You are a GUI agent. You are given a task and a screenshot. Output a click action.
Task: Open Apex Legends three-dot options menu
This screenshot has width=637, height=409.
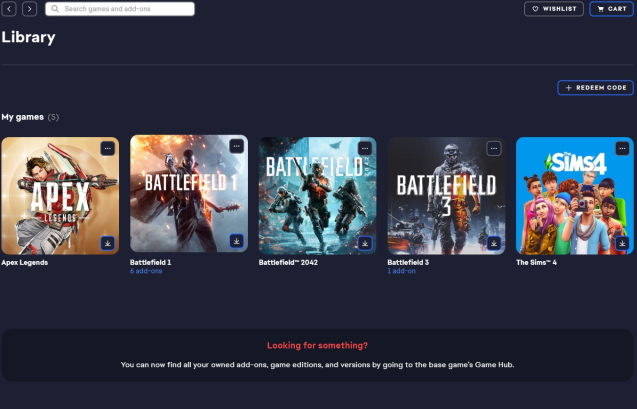pos(108,148)
